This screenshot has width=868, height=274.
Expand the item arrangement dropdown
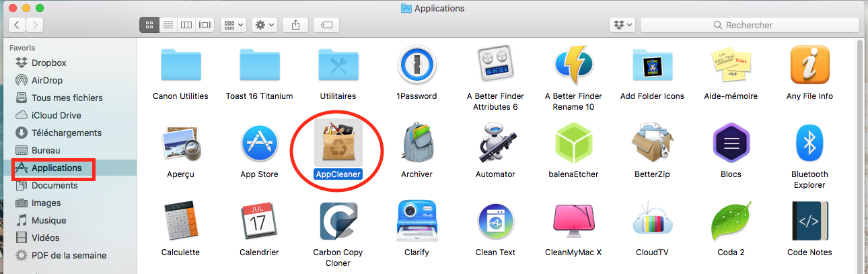234,25
